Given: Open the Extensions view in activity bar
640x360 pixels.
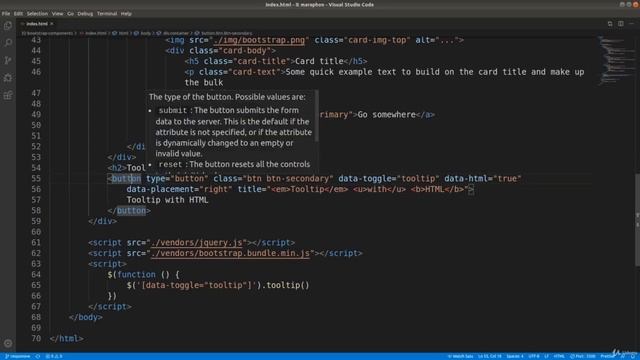Looking at the screenshot, I should [x=8, y=95].
